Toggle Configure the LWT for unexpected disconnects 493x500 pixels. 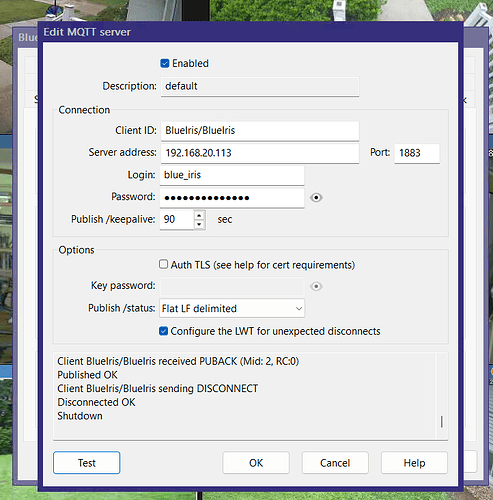[x=163, y=331]
